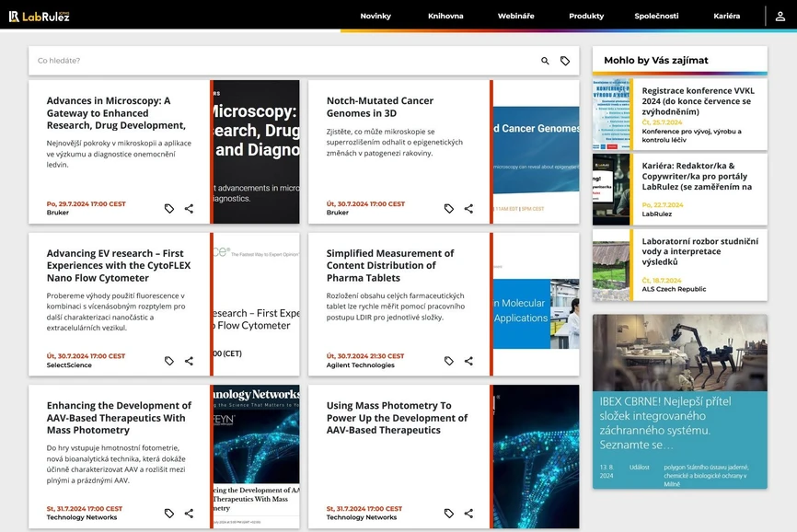797x532 pixels.
Task: Share the Advances in Microscopy webinar
Action: coord(189,208)
